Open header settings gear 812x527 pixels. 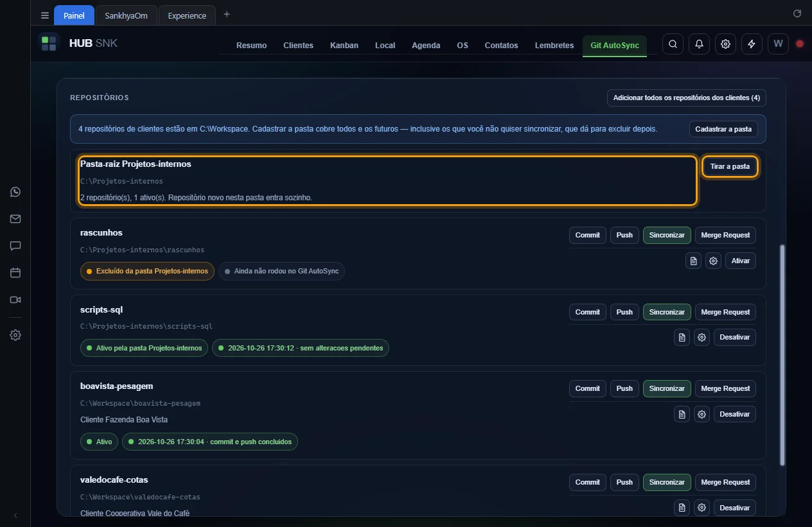725,44
